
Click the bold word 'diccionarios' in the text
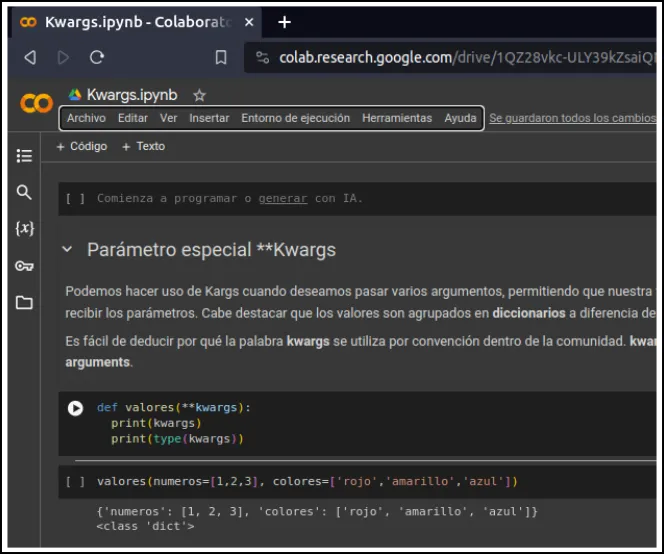[x=529, y=313]
